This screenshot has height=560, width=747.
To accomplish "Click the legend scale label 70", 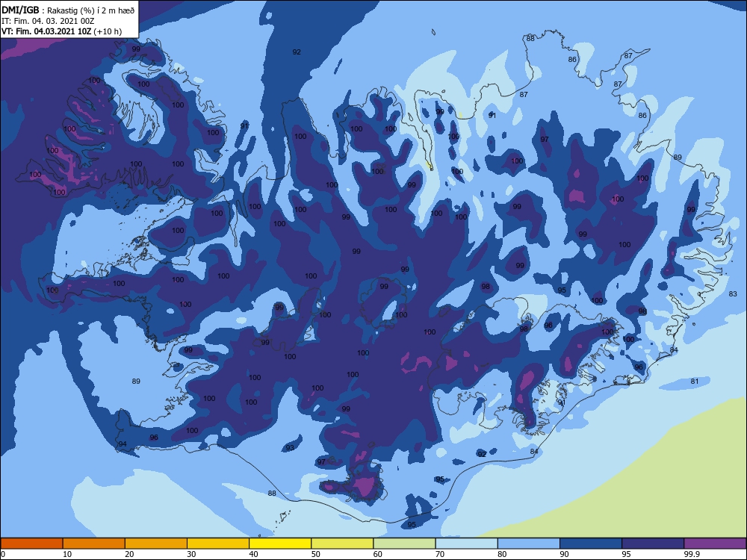I will (x=440, y=554).
